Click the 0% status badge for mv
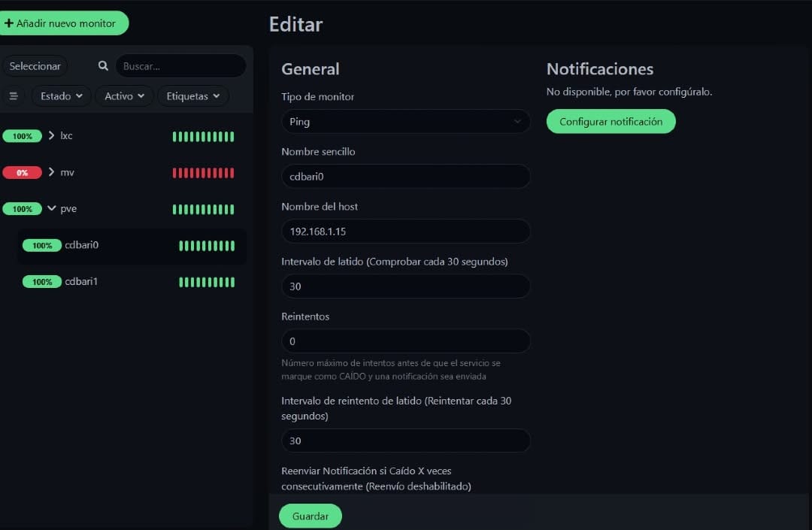 23,173
